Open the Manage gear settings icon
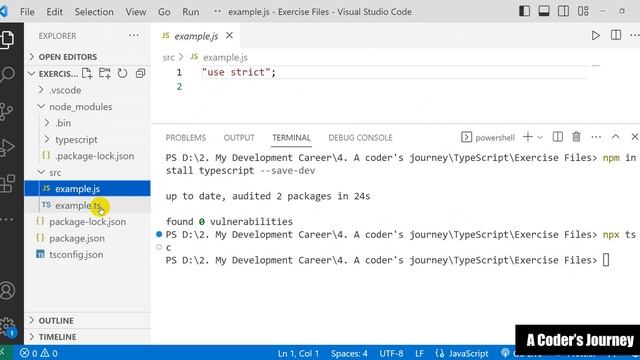 click(x=7, y=327)
